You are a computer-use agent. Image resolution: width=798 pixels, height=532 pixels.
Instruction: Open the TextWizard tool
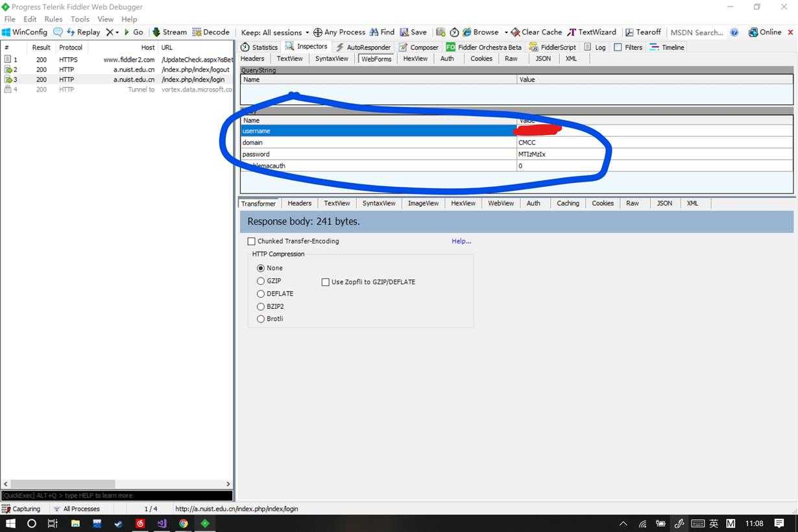pyautogui.click(x=592, y=32)
